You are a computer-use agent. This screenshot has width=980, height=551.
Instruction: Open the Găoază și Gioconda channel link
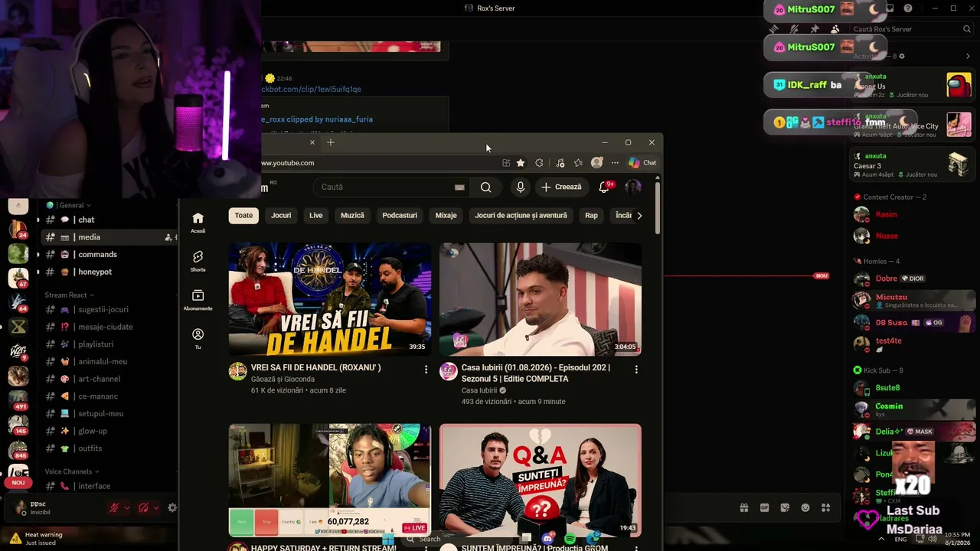point(283,380)
